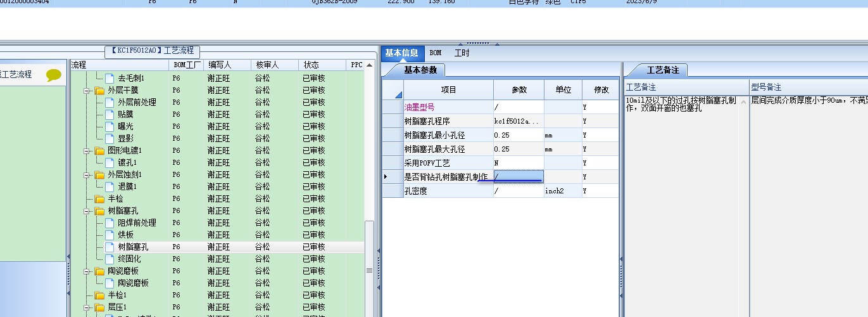The width and height of the screenshot is (868, 317).
Task: Select the 孔密度 item cell
Action: coord(448,191)
